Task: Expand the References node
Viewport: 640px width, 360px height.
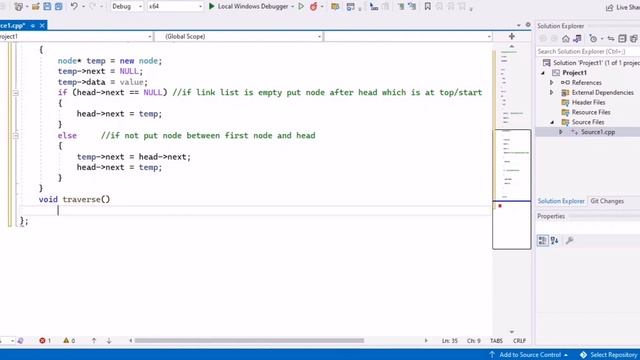Action: (551, 83)
